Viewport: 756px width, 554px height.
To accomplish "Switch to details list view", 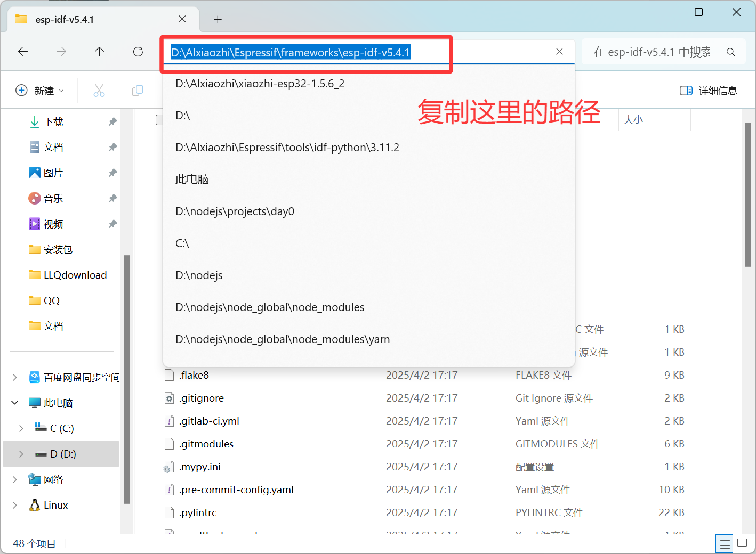I will [725, 544].
